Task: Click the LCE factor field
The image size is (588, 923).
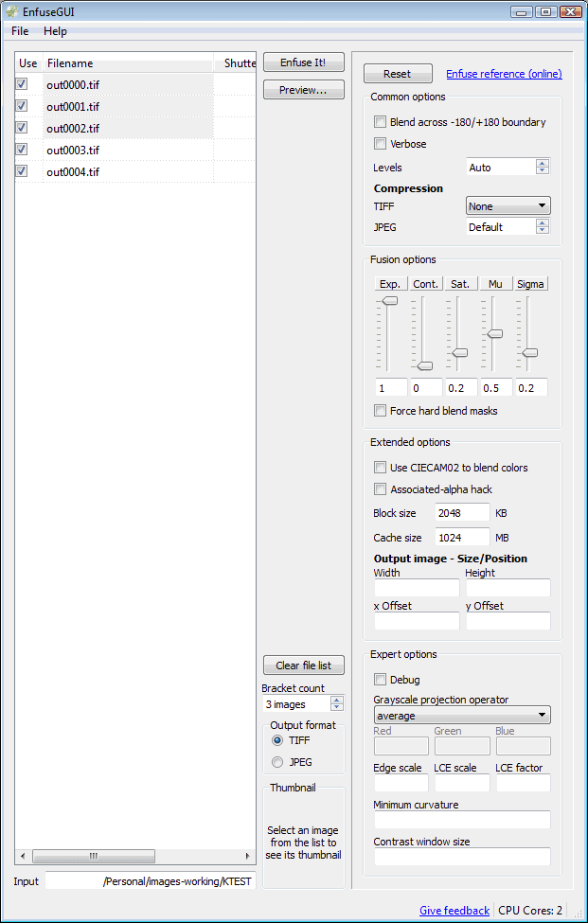Action: [x=524, y=782]
